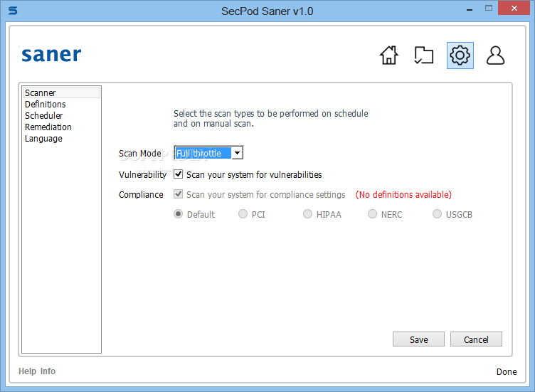
Task: Open the scan results folder icon
Action: click(x=424, y=55)
